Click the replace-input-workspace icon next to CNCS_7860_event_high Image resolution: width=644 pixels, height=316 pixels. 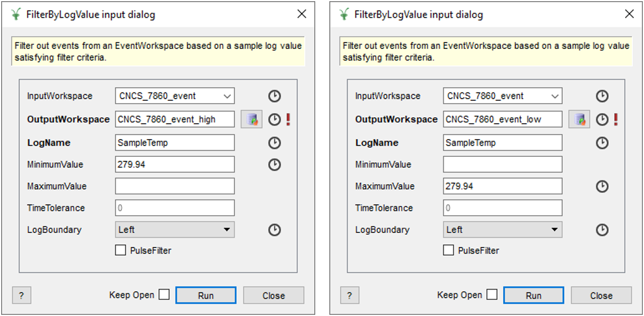click(252, 119)
